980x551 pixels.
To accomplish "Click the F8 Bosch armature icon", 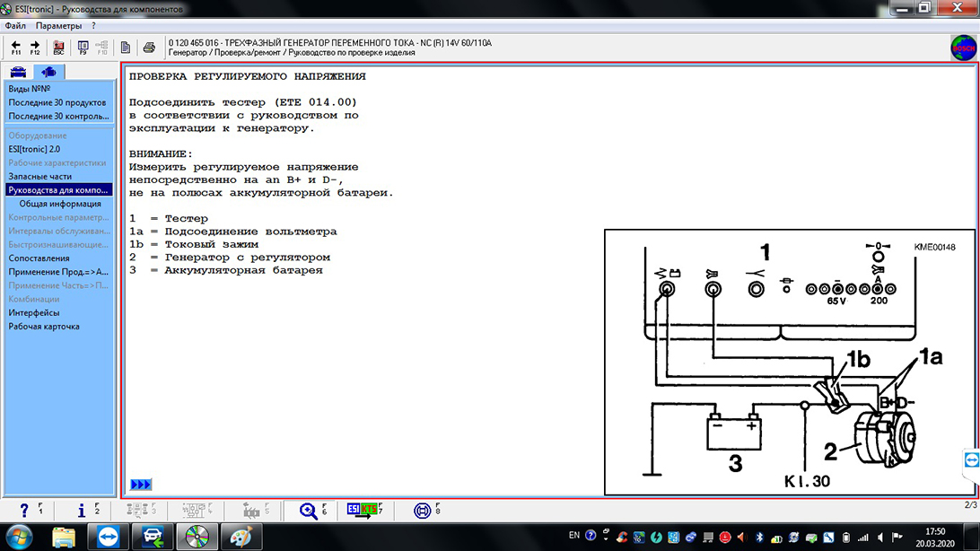I will (423, 511).
